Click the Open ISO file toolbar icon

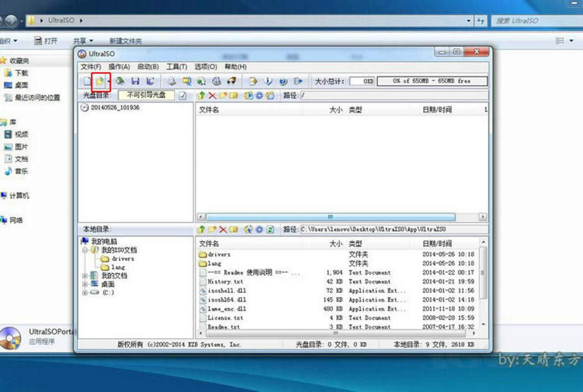click(99, 81)
